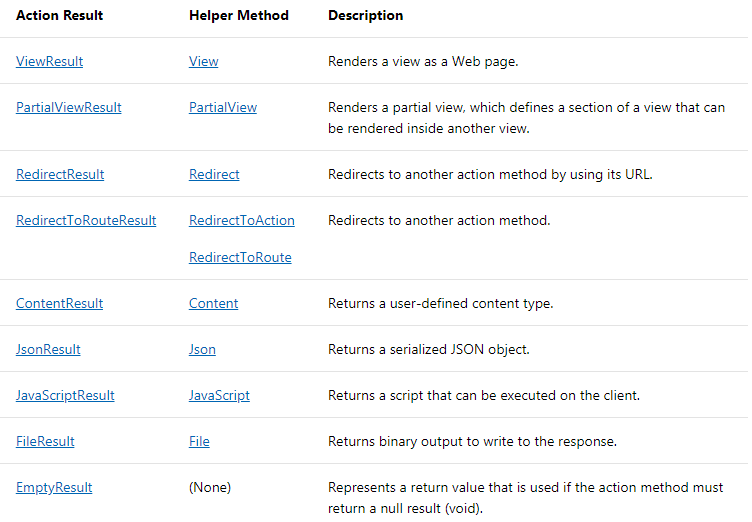This screenshot has width=752, height=522.
Task: Click the Helper Method column header
Action: (239, 16)
